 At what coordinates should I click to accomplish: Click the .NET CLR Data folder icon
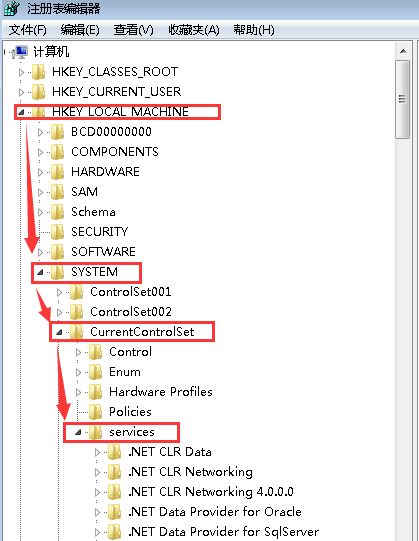click(115, 452)
